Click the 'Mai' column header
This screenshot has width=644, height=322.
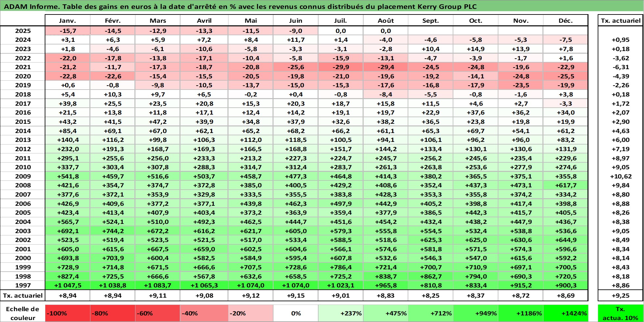250,20
